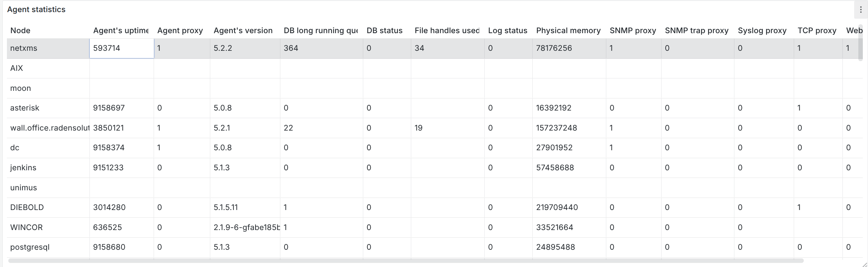
Task: Click postgresql uptime value 9158680
Action: [109, 247]
